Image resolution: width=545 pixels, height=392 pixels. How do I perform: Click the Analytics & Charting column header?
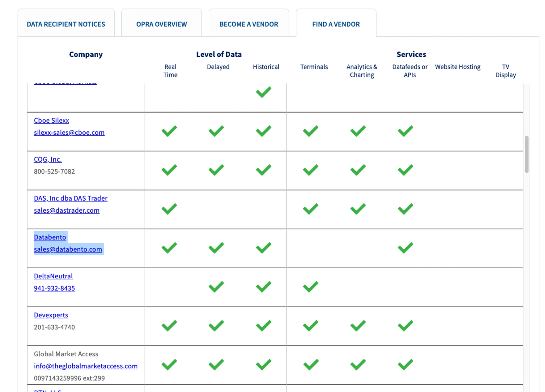(x=362, y=71)
